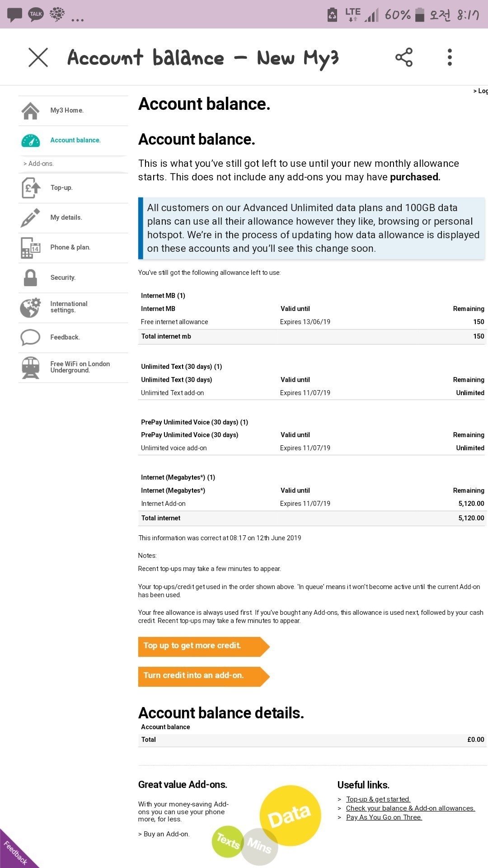The image size is (488, 868).
Task: Click the Security padlock icon
Action: pos(30,278)
